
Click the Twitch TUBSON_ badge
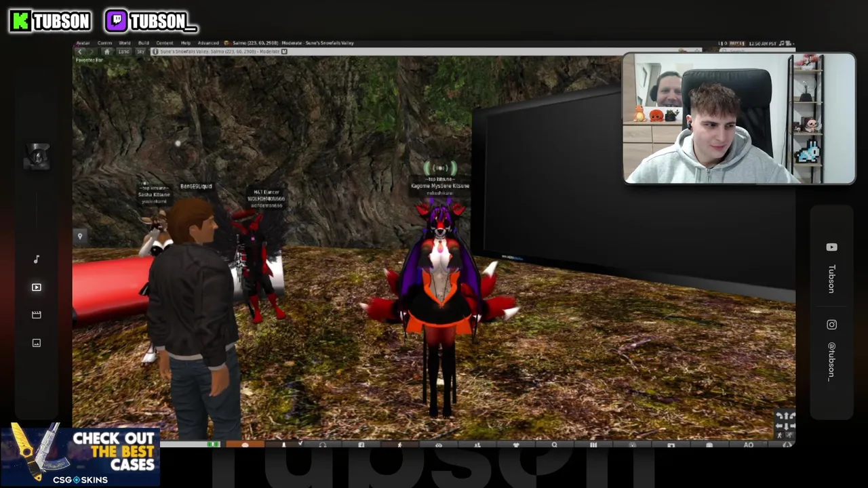pos(151,21)
